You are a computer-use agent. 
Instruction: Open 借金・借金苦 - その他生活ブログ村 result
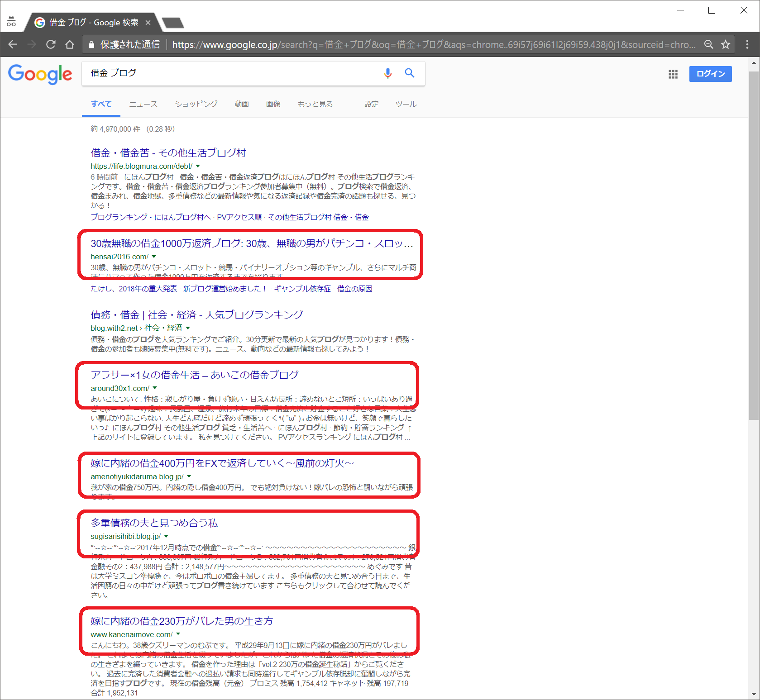pyautogui.click(x=168, y=153)
